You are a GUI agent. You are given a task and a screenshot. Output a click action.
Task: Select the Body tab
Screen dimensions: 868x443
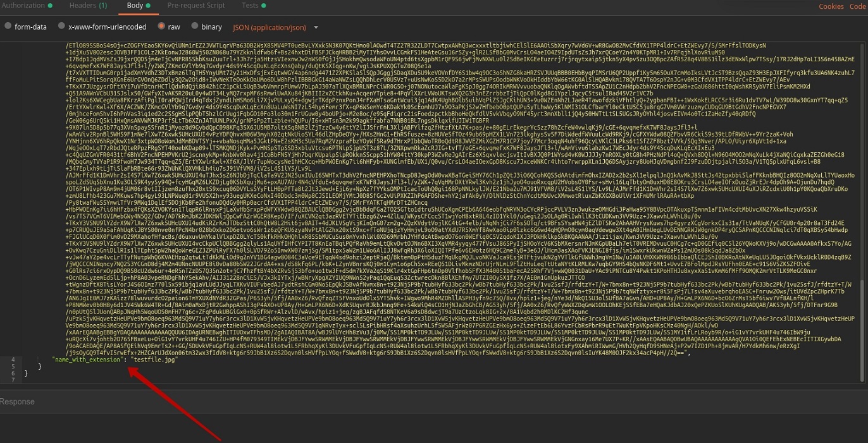135,6
